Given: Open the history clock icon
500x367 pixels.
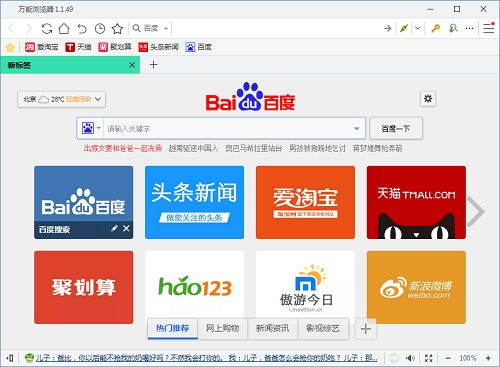Looking at the screenshot, I should click(x=100, y=29).
